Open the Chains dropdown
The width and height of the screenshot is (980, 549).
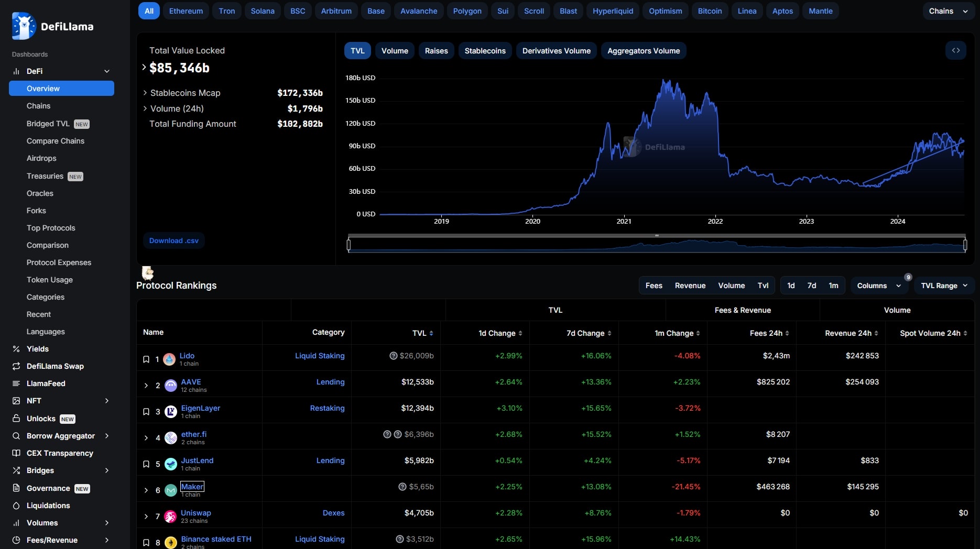click(x=948, y=11)
